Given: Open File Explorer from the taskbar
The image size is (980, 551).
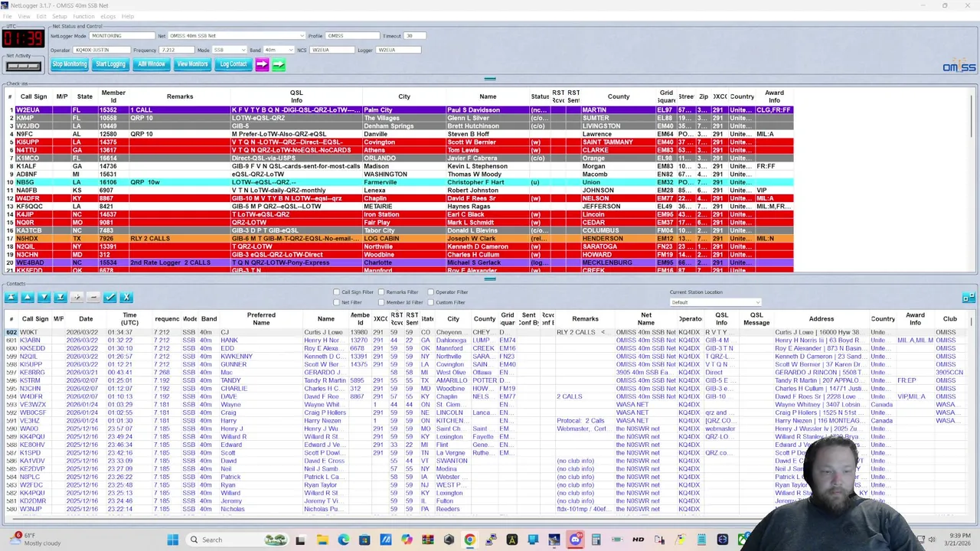Looking at the screenshot, I should coord(322,540).
